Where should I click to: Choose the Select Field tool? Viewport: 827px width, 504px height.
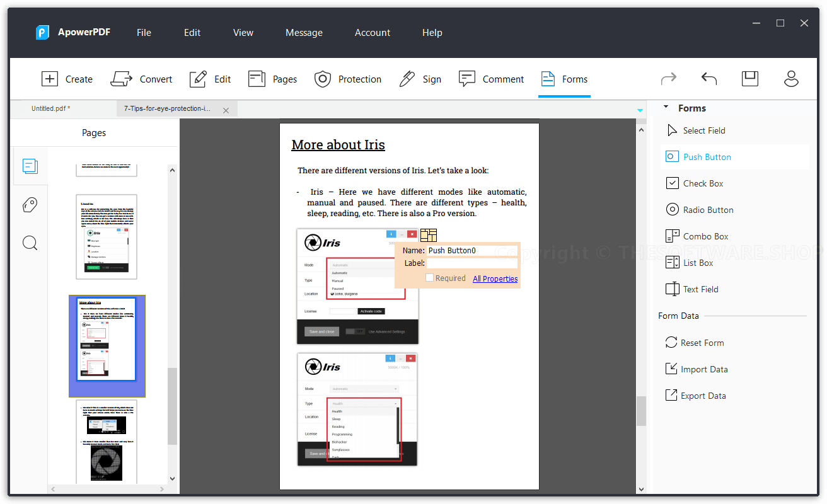696,130
